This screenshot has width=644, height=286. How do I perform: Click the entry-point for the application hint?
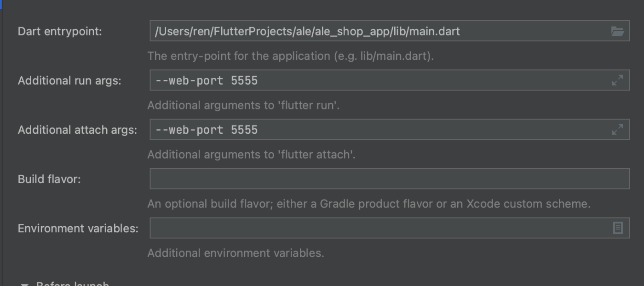(291, 57)
